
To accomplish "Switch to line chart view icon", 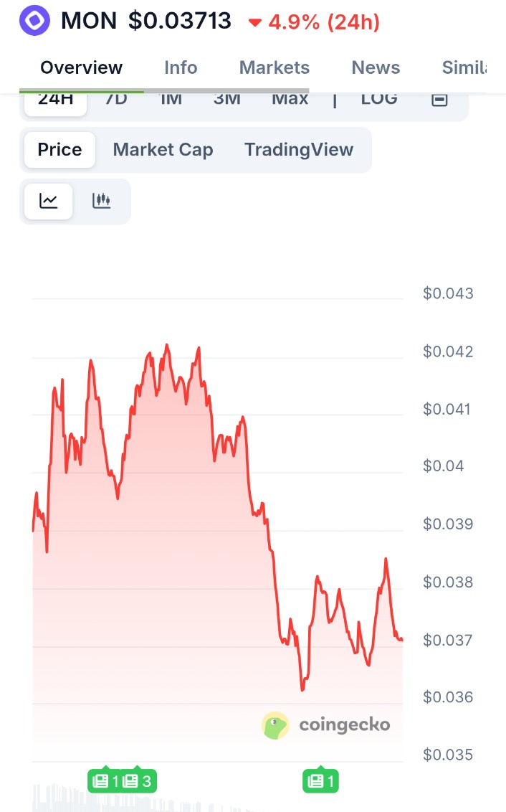I will pyautogui.click(x=49, y=201).
